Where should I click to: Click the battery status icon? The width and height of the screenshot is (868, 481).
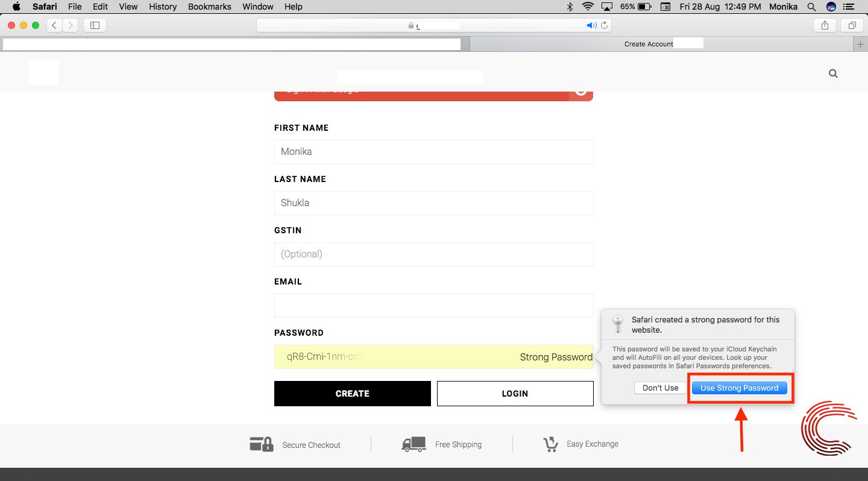tap(644, 7)
